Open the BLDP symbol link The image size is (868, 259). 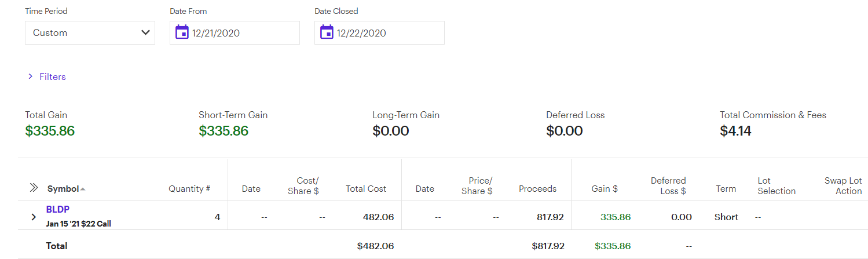pos(58,209)
